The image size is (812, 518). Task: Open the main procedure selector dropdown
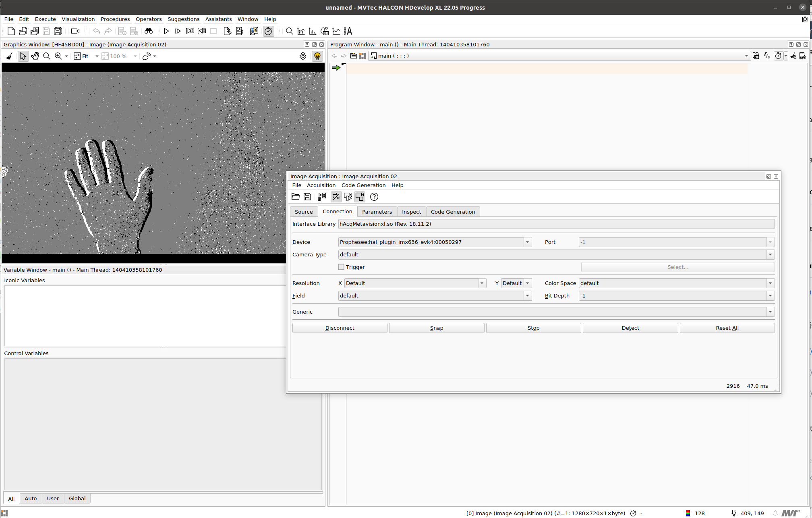746,56
